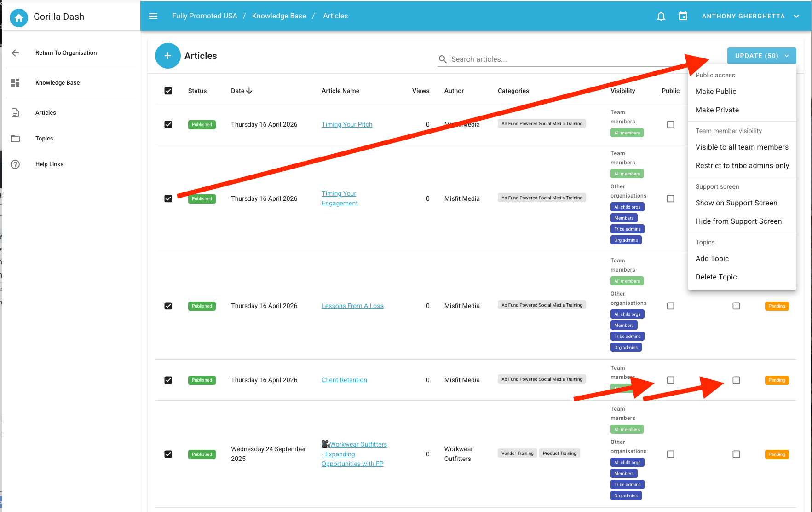The height and width of the screenshot is (512, 812).
Task: Open notifications bell icon
Action: point(661,16)
